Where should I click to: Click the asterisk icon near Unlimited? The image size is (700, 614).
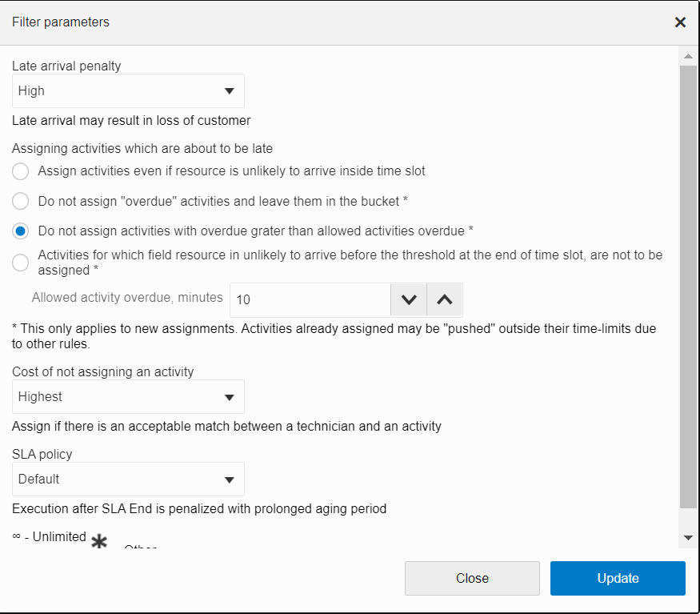(x=99, y=542)
